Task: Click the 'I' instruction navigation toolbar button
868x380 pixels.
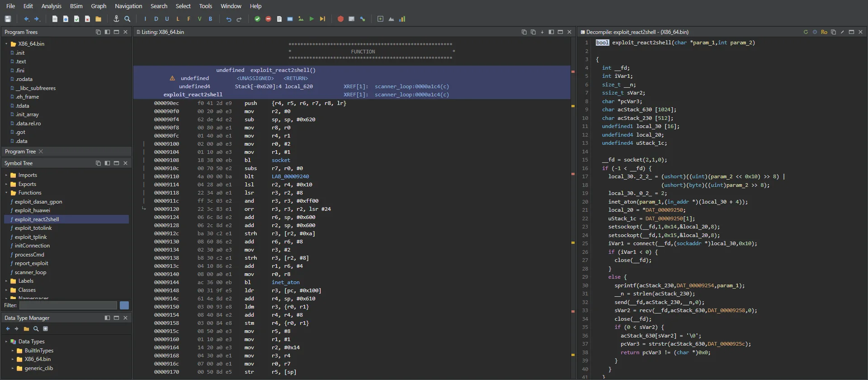Action: click(x=145, y=19)
